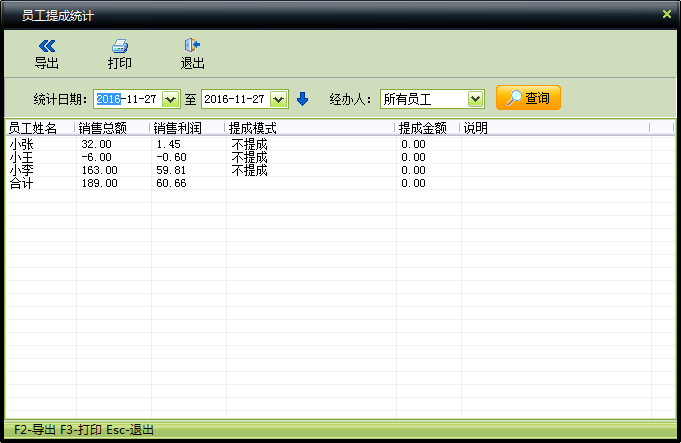This screenshot has width=681, height=443.
Task: Click profit value 59.81
Action: 171,170
